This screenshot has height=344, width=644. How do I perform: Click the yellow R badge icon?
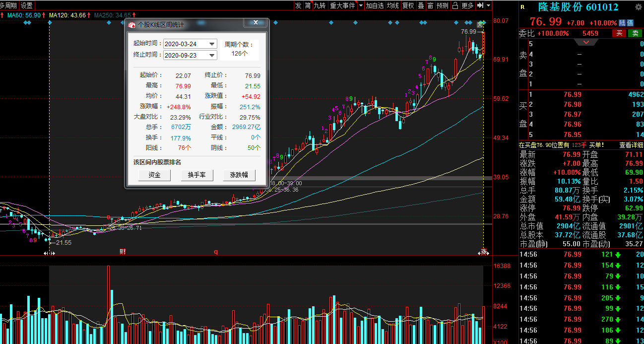pyautogui.click(x=522, y=7)
